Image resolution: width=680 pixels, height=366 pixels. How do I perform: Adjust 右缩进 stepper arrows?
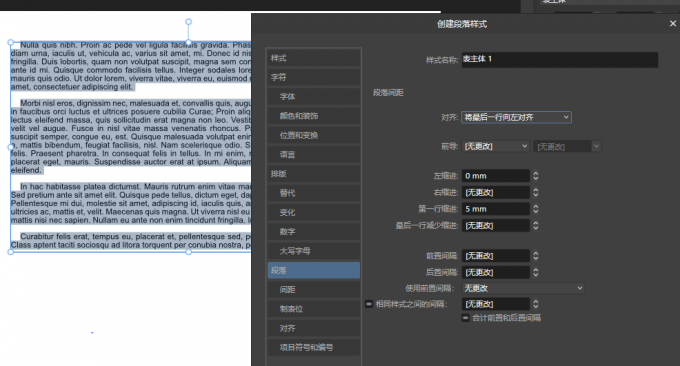tap(536, 192)
